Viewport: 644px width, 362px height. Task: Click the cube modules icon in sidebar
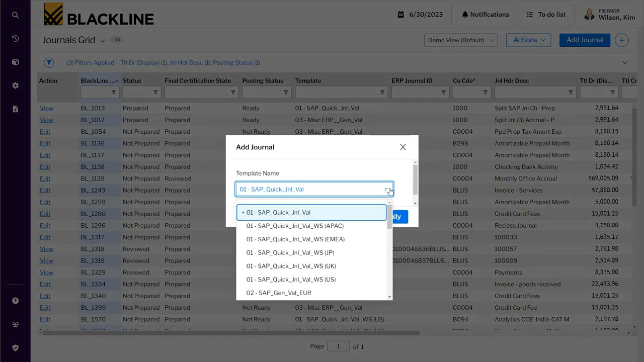15,62
